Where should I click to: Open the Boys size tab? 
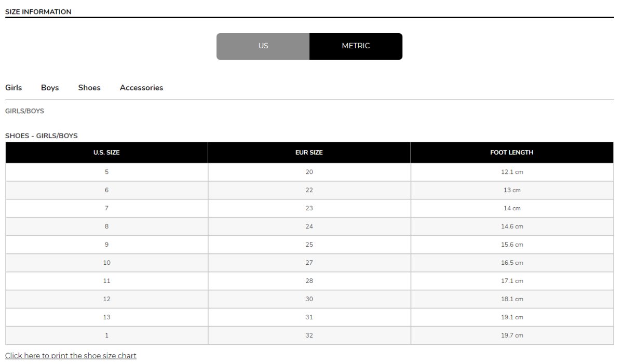click(x=50, y=88)
